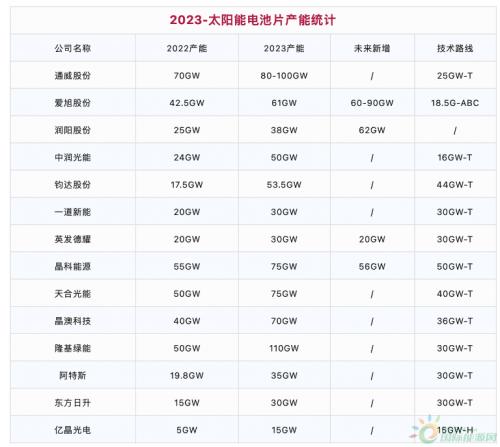Select the 公司名称 column header
Viewport: 500px width, 447px height.
[x=73, y=48]
